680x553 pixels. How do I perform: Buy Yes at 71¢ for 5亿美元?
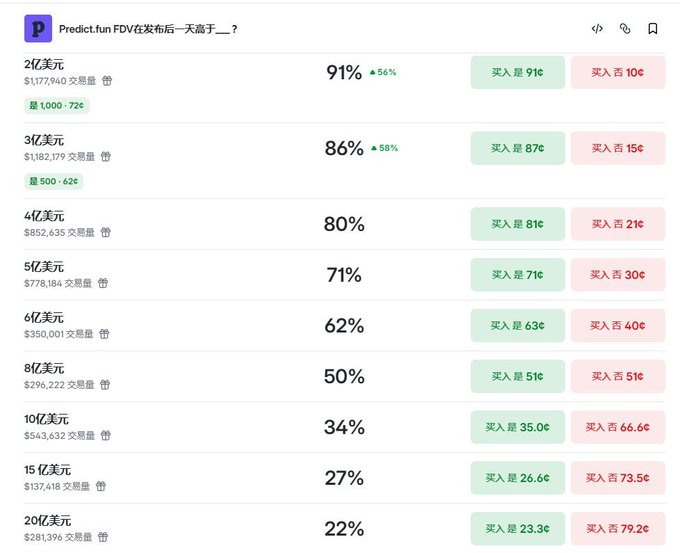(x=518, y=275)
